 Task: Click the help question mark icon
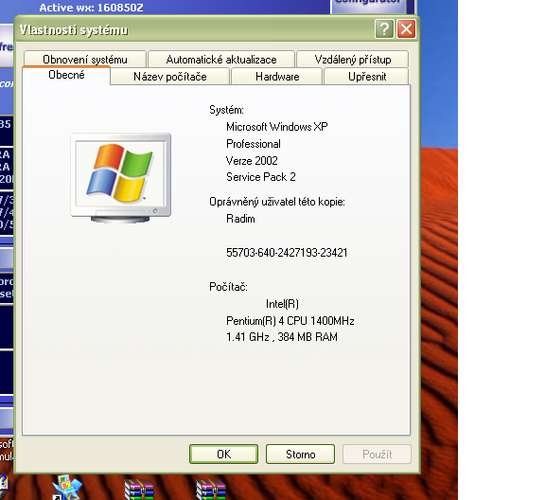tap(384, 29)
